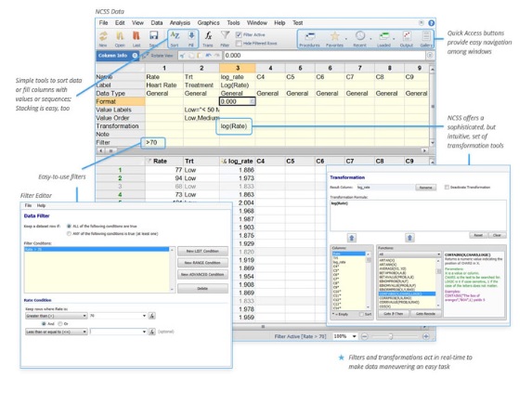Toggle the Filter Active checkbox
The width and height of the screenshot is (532, 404).
point(239,34)
